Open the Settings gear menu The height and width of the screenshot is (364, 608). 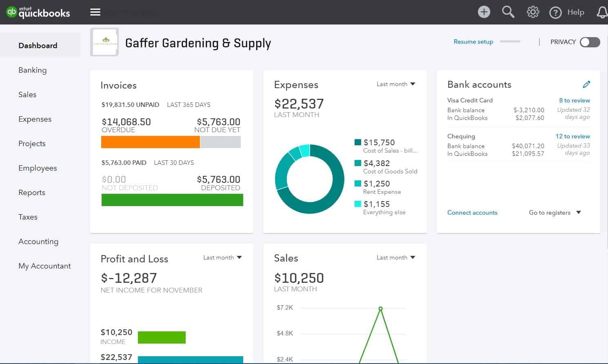tap(533, 12)
